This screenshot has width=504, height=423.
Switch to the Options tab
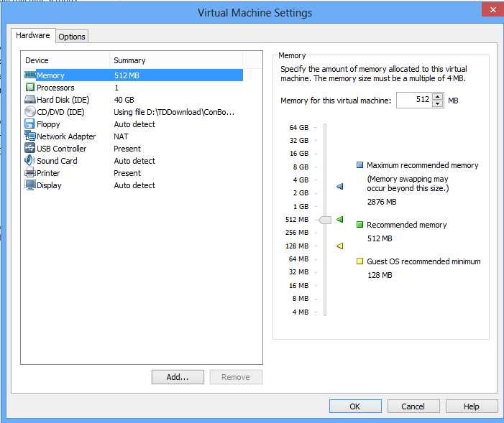coord(72,37)
